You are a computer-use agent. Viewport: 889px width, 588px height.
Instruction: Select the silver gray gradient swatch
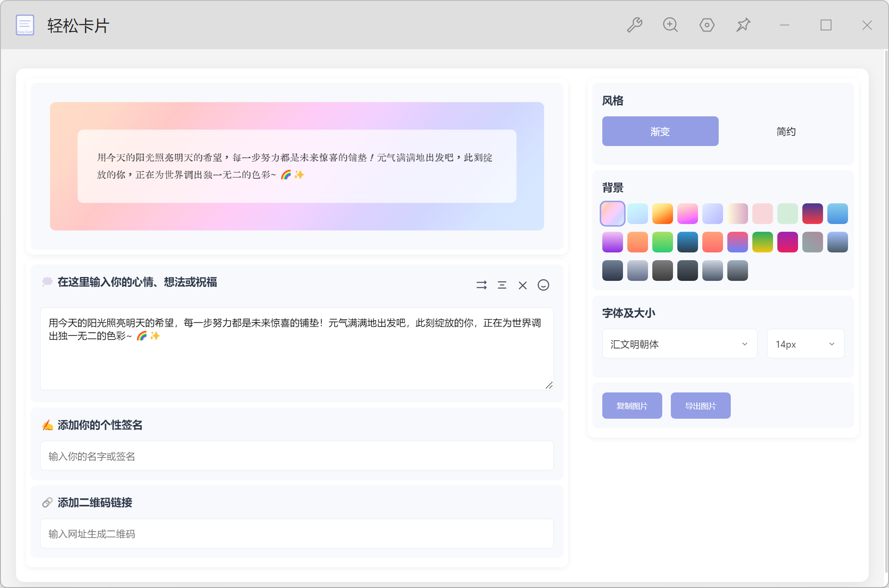pyautogui.click(x=713, y=271)
